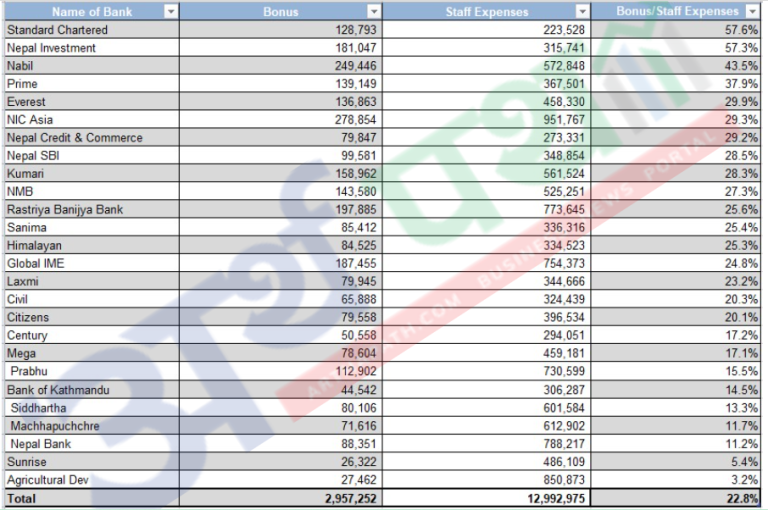Click the Himalayan bank name cell
Screen dimensions: 768x510
pyautogui.click(x=92, y=245)
